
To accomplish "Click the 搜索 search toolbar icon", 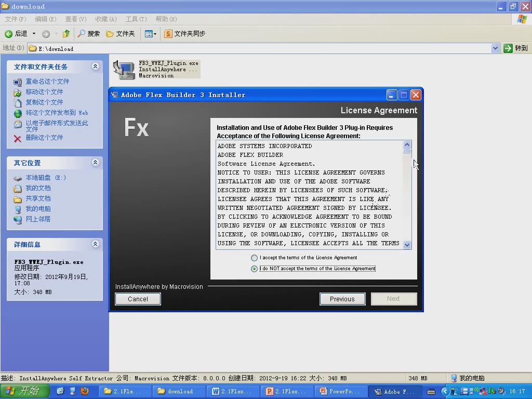I will pos(81,34).
